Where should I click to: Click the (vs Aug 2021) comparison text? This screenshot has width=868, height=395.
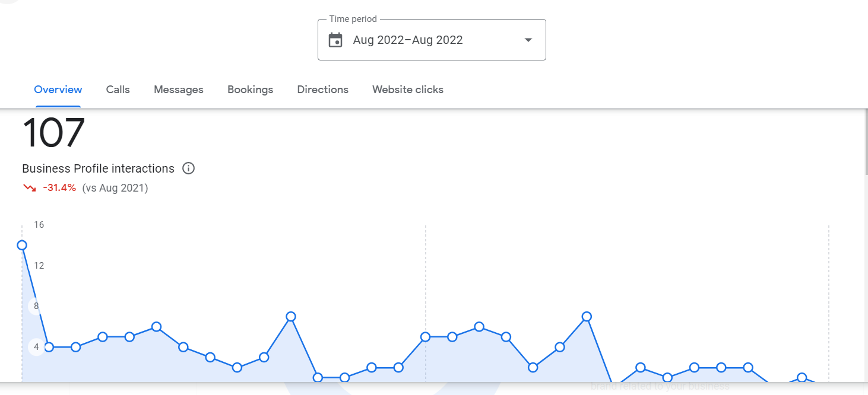pyautogui.click(x=115, y=188)
